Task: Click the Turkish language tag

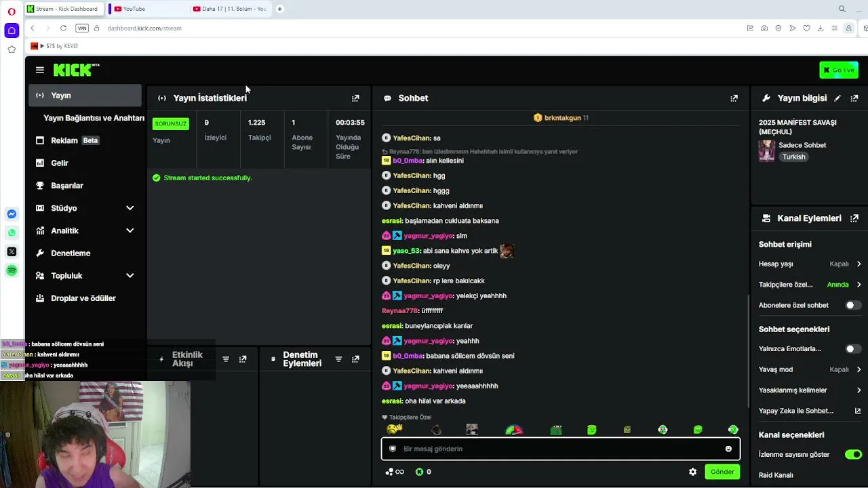Action: (x=793, y=157)
